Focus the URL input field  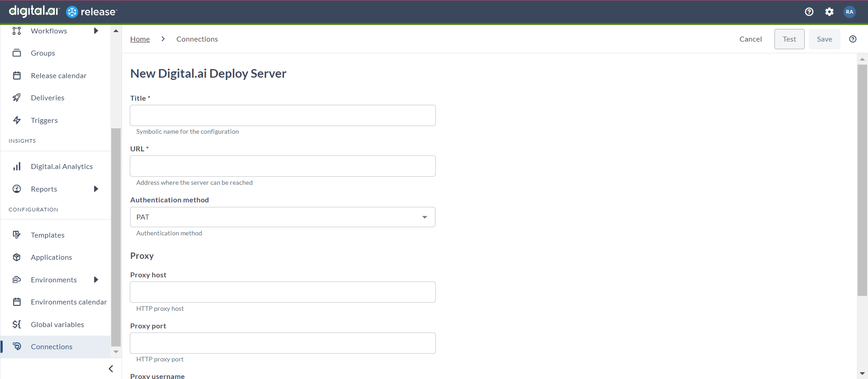click(283, 166)
